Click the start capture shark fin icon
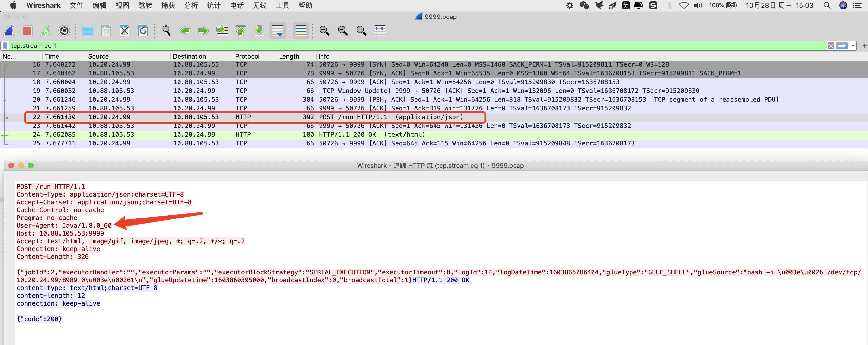The width and height of the screenshot is (868, 345). coord(9,31)
